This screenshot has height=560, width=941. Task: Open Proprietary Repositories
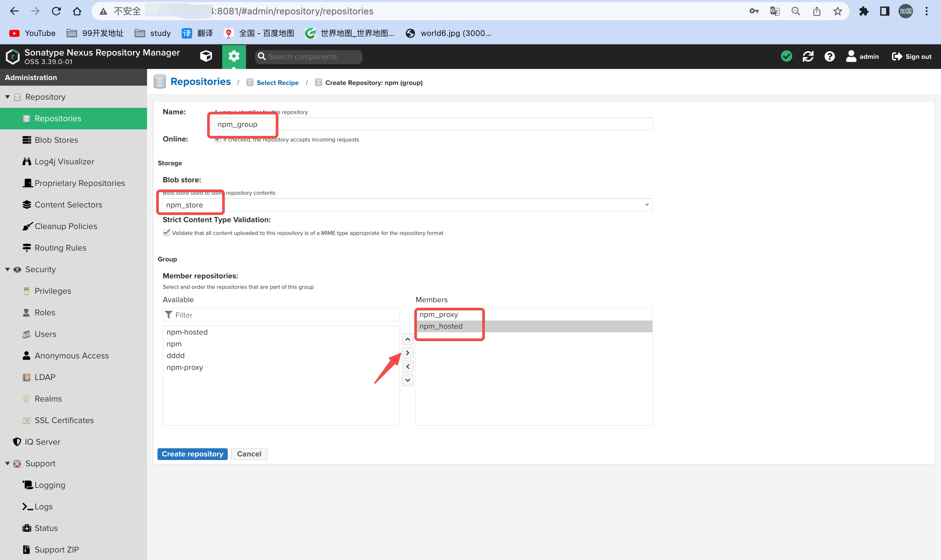tap(74, 183)
